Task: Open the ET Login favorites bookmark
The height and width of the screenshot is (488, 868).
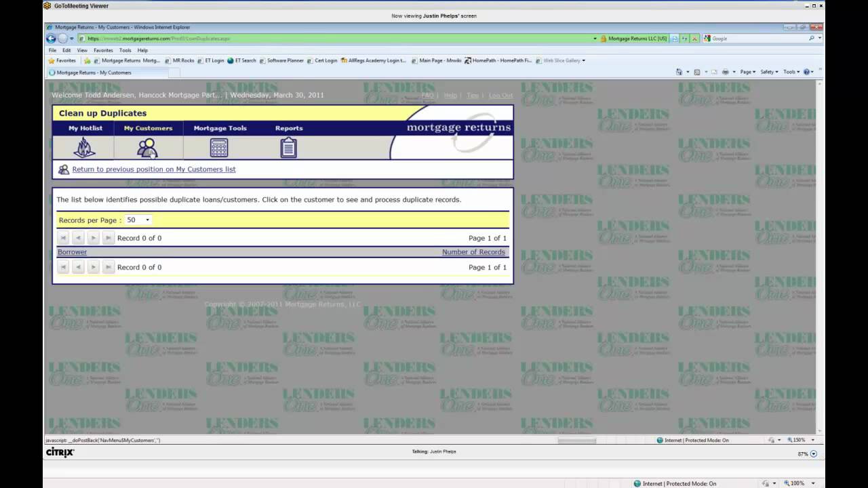Action: [211, 60]
